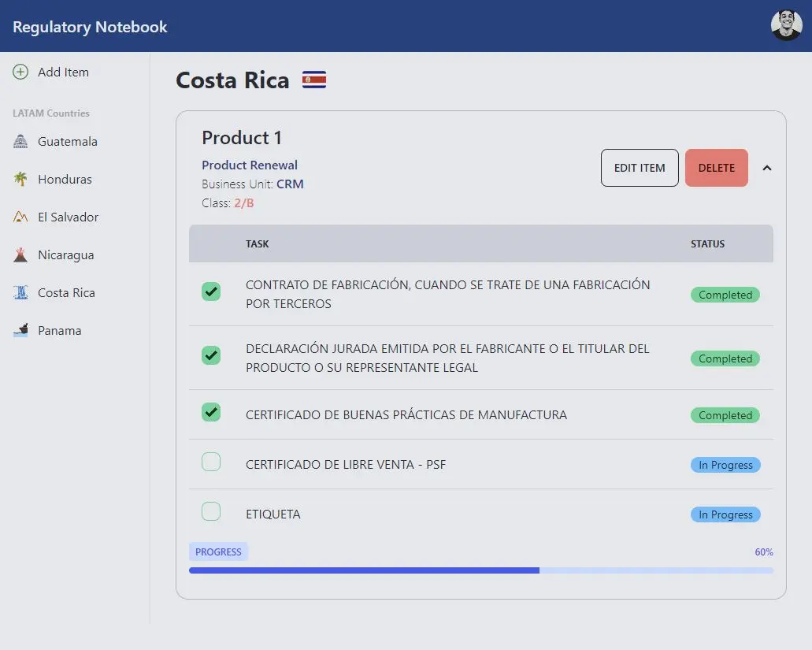Collapse the Product 1 card chevron

[x=767, y=168]
